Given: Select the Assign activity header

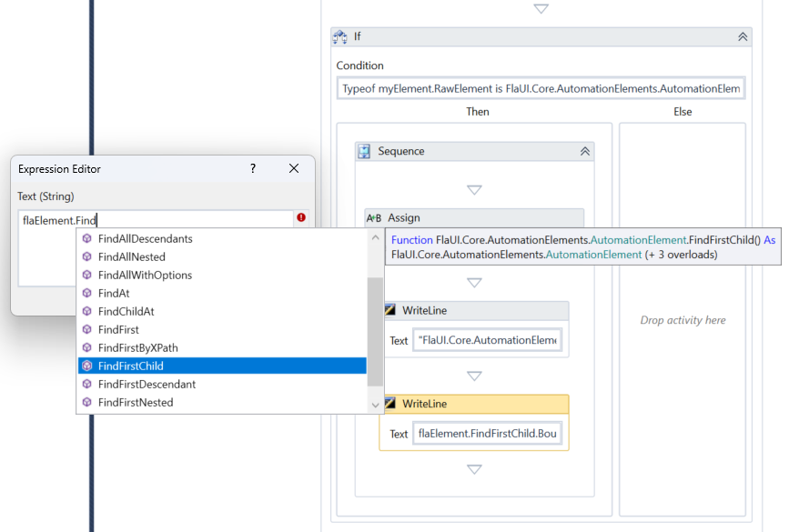Looking at the screenshot, I should [x=474, y=217].
